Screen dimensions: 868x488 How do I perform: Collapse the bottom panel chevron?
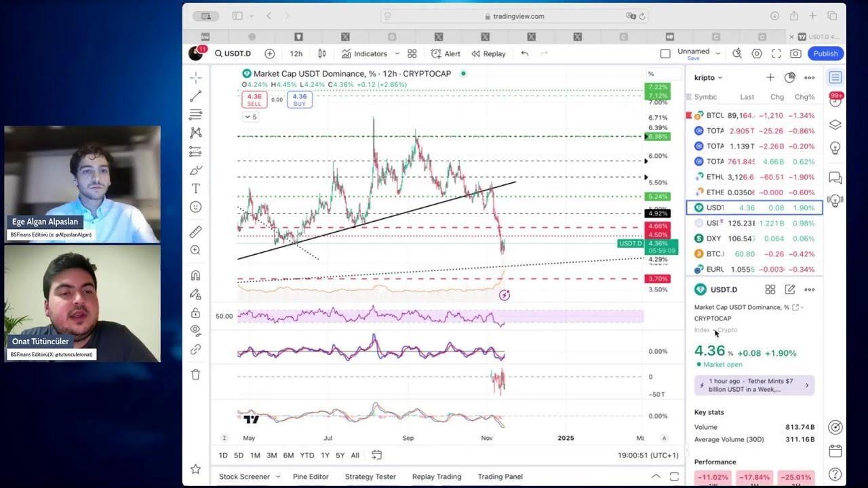(655, 476)
